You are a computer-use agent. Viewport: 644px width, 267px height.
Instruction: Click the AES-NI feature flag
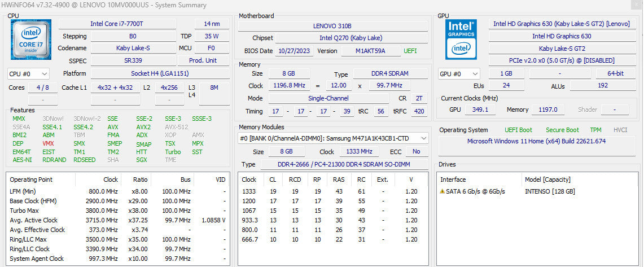click(x=22, y=160)
